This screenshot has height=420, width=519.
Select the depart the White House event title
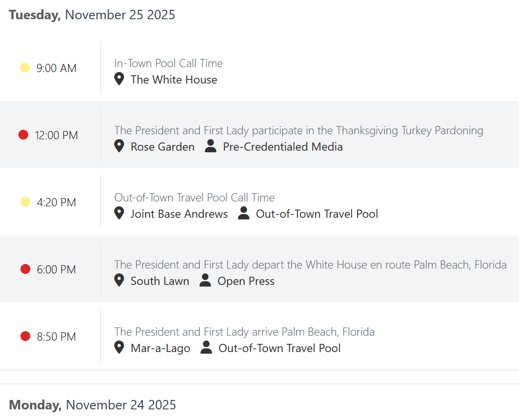310,265
